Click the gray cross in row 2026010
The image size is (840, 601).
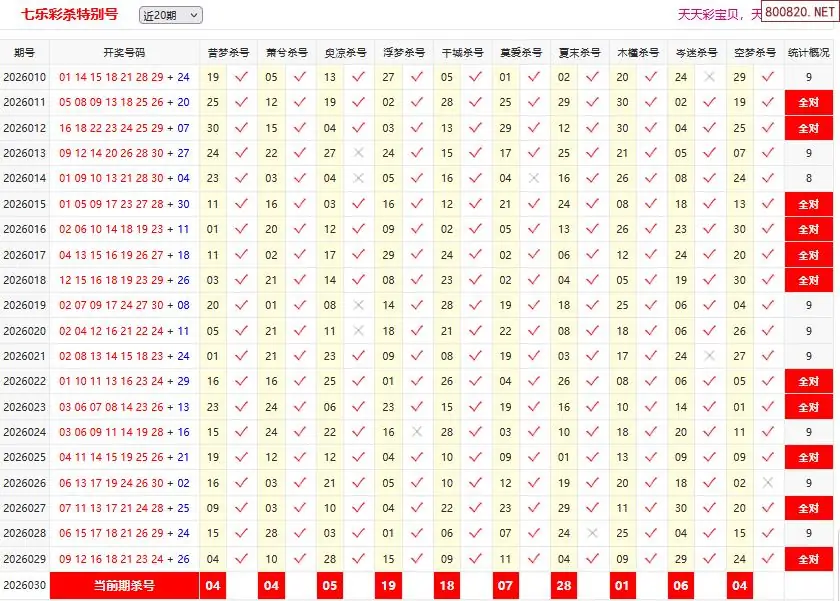(710, 77)
